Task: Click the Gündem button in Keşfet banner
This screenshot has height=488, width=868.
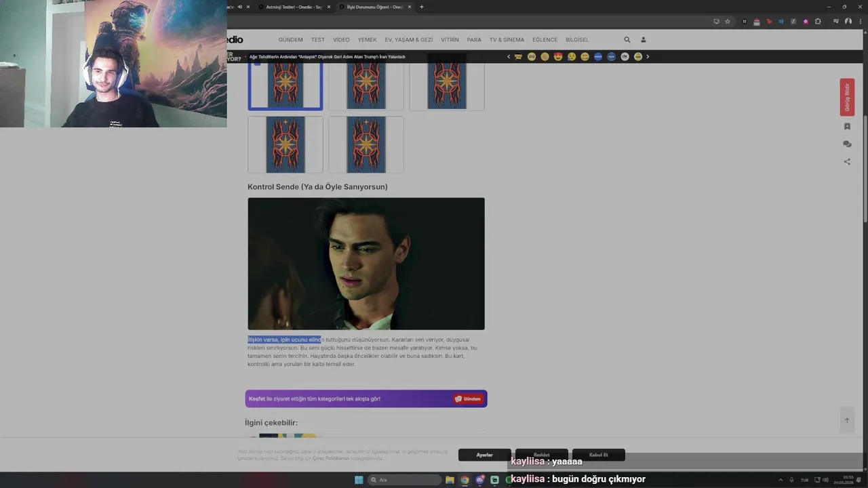Action: pos(469,399)
